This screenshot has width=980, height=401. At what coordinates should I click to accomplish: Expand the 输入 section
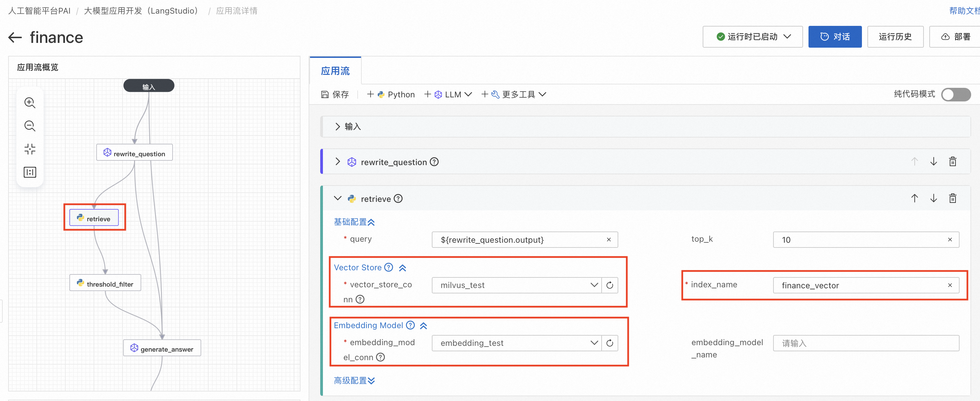click(338, 126)
